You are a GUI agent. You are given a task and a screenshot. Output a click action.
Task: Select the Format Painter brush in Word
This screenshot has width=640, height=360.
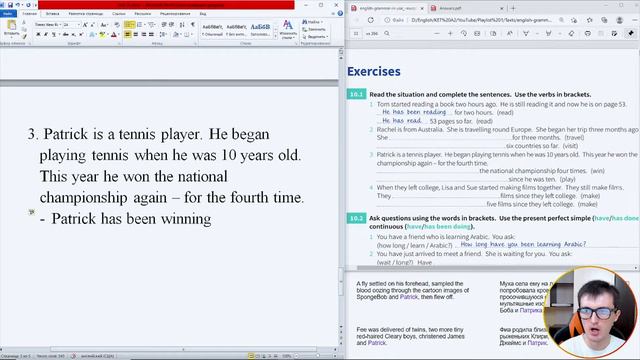coord(24,36)
